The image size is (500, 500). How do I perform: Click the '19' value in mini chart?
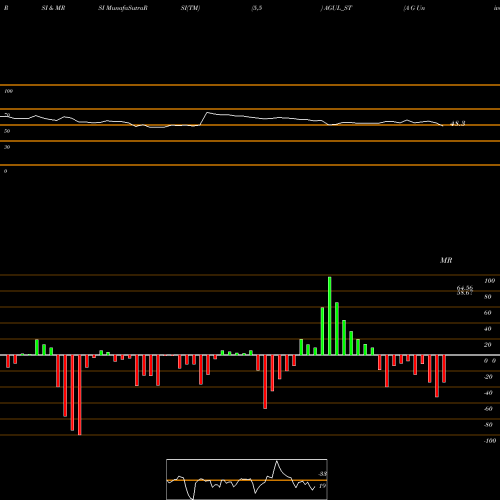click(322, 486)
